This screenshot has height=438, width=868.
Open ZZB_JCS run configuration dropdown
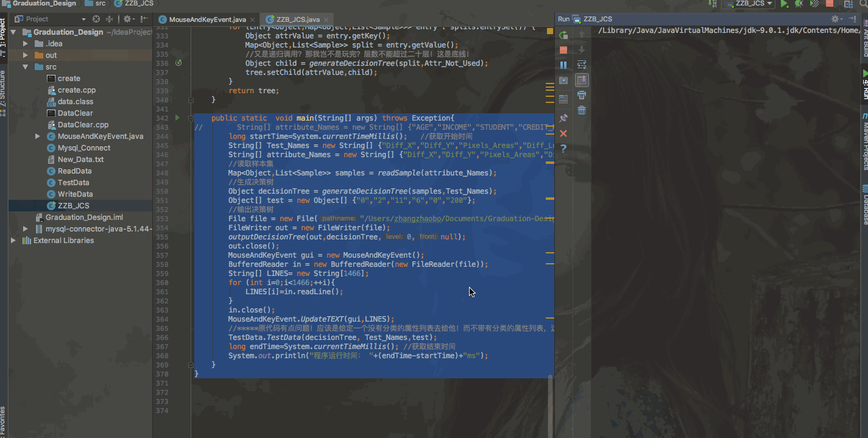(748, 4)
